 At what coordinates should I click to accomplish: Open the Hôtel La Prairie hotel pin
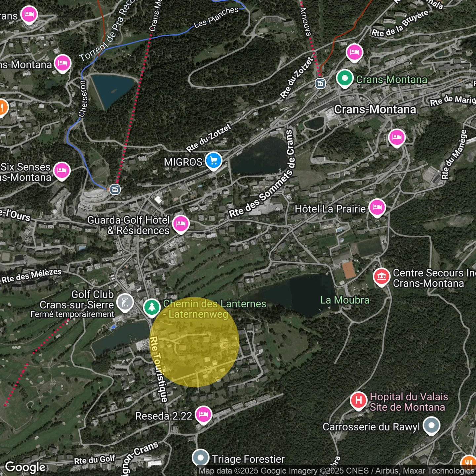pyautogui.click(x=377, y=207)
